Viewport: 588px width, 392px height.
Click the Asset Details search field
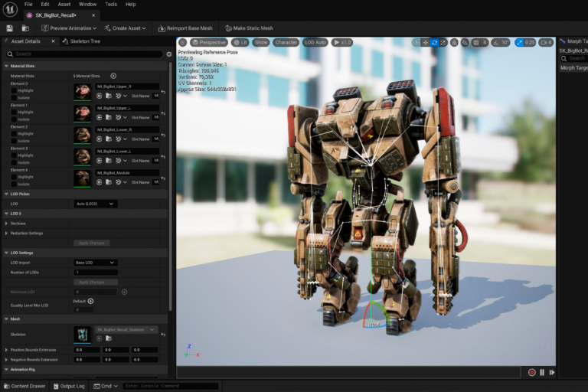click(x=84, y=54)
